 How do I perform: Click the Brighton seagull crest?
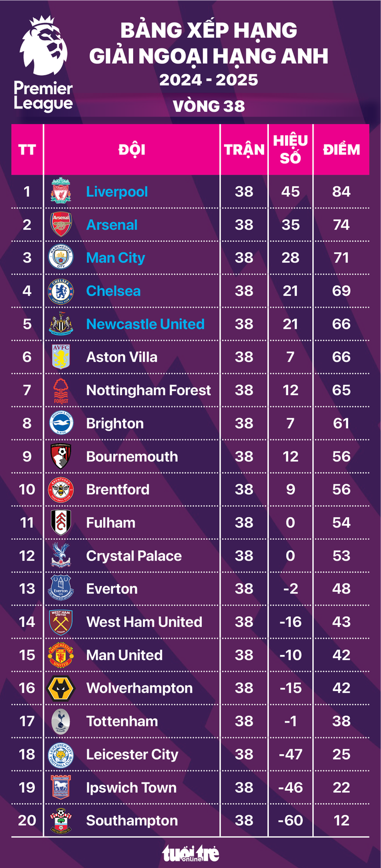[x=61, y=423]
